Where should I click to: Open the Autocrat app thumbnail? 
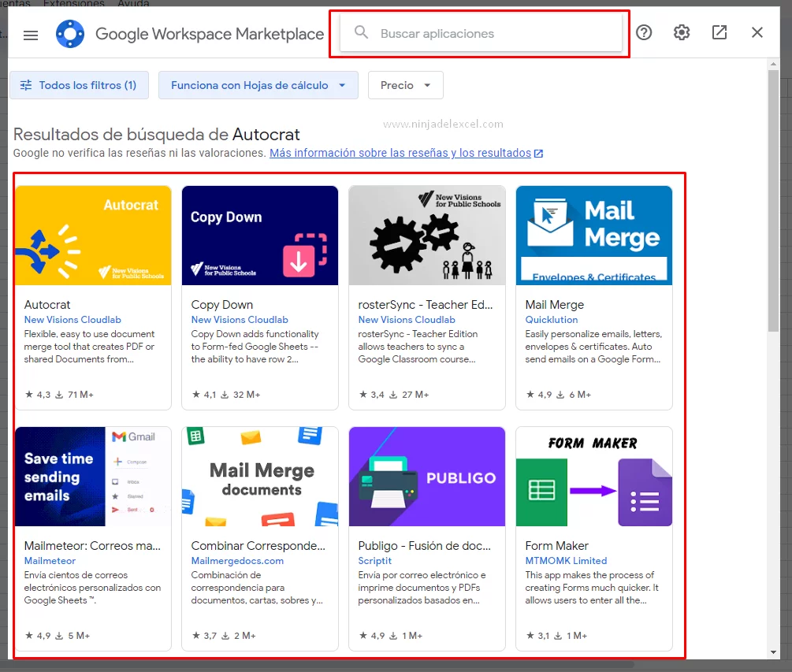coord(93,236)
